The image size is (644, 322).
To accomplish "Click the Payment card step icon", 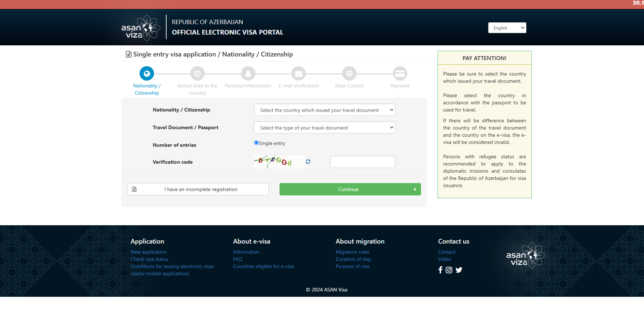I will (x=400, y=74).
